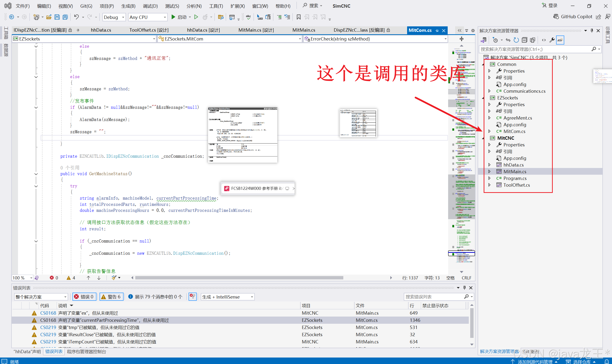
Task: Open the Debug configuration dropdown
Action: tap(114, 17)
